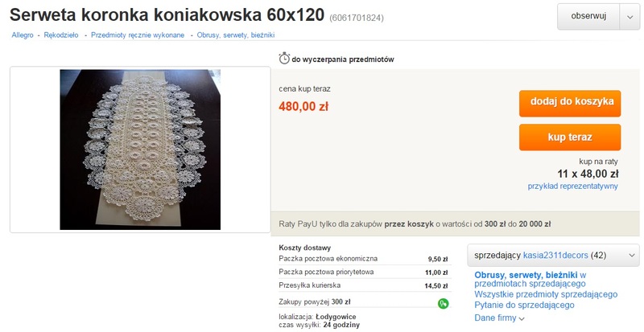Click the clock icon beside do wyczerpania przedmiotów
This screenshot has height=332, width=644.
pyautogui.click(x=284, y=58)
